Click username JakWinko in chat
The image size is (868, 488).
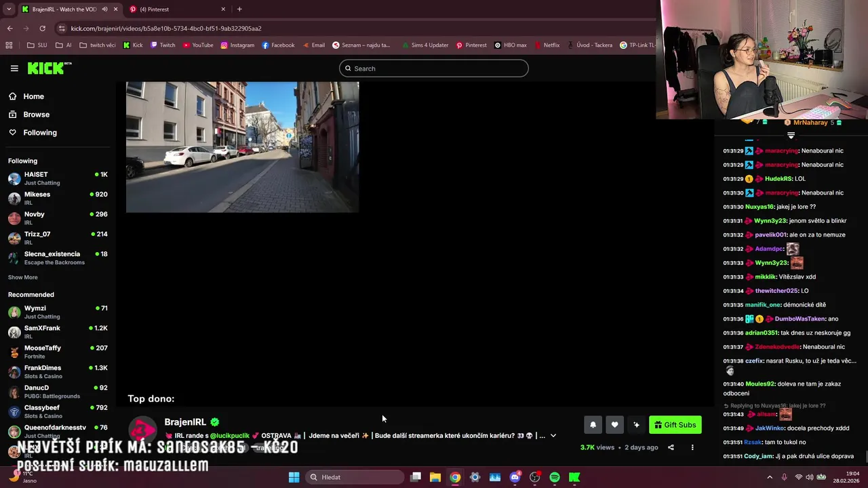tap(770, 428)
